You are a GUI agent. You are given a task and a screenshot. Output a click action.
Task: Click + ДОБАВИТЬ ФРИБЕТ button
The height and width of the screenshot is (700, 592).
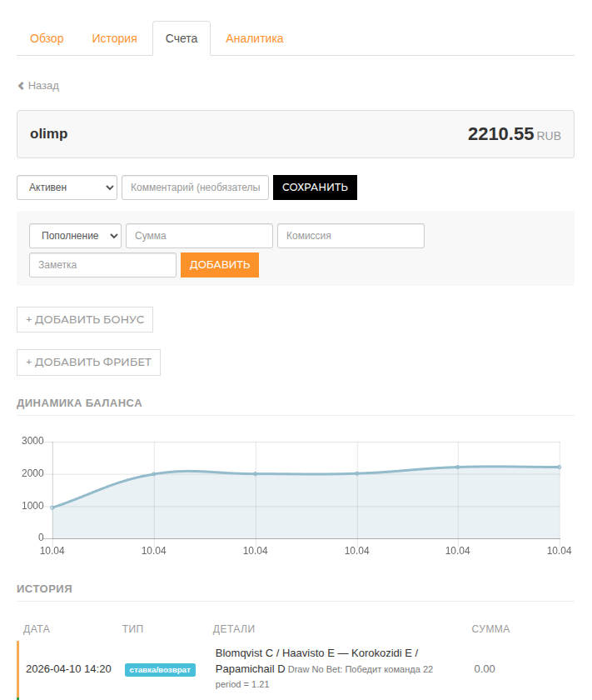(x=88, y=362)
